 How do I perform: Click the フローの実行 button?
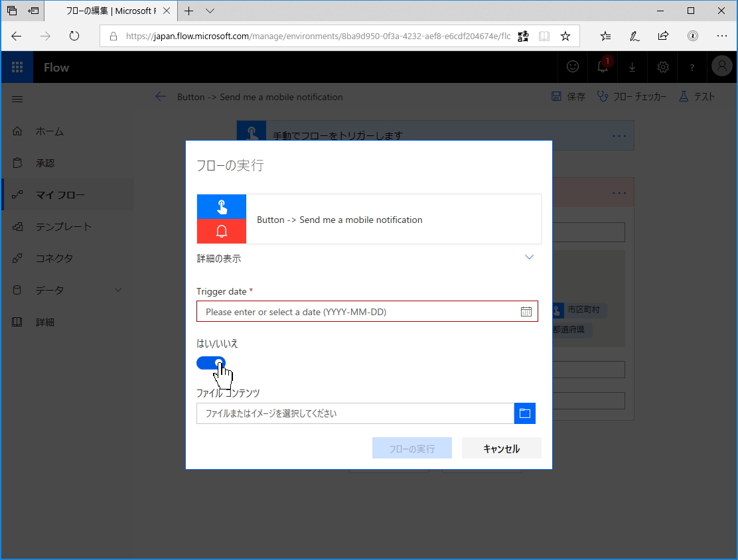pyautogui.click(x=412, y=449)
